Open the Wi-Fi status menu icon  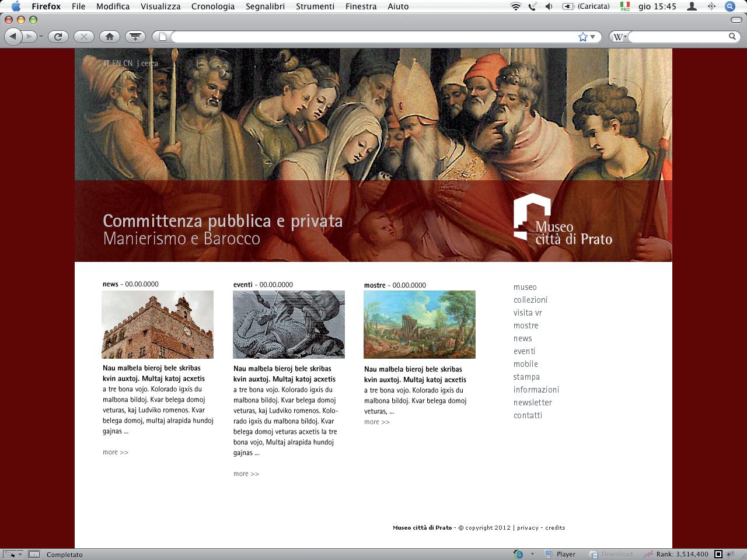[x=515, y=6]
